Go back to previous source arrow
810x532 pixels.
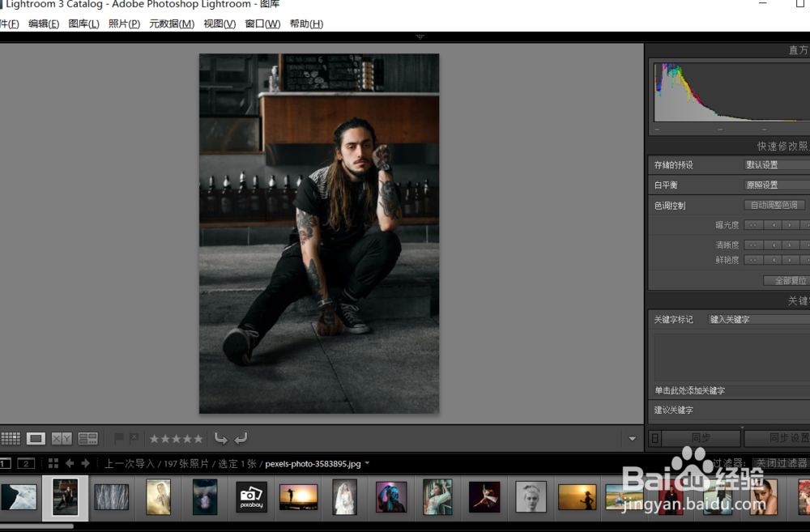pyautogui.click(x=70, y=463)
